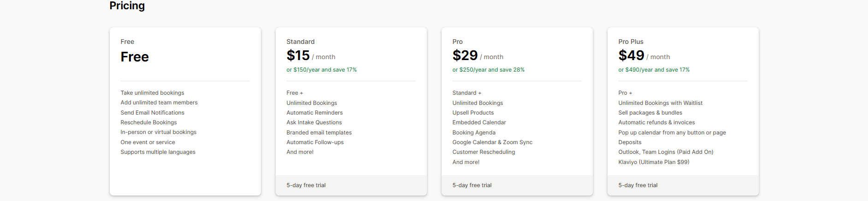Click 'Supports multiple languages' feature
The height and width of the screenshot is (201, 868).
(158, 152)
